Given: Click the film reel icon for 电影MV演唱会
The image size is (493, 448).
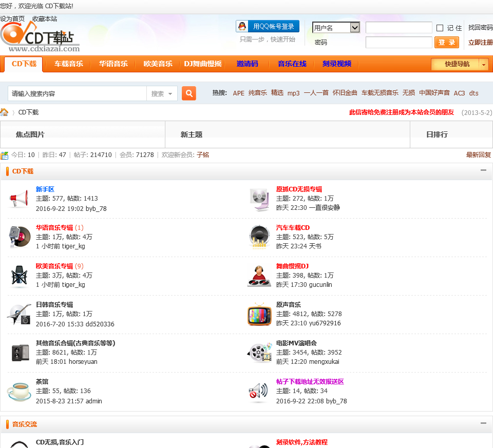Looking at the screenshot, I should click(259, 353).
